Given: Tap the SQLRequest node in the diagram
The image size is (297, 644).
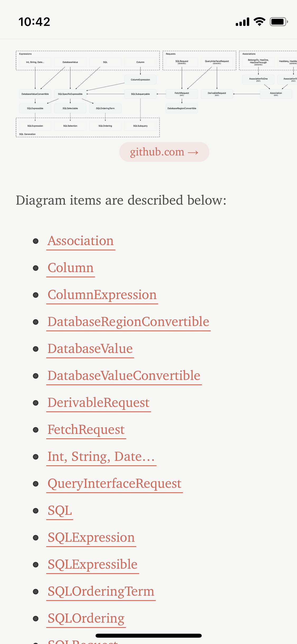Looking at the screenshot, I should [182, 62].
